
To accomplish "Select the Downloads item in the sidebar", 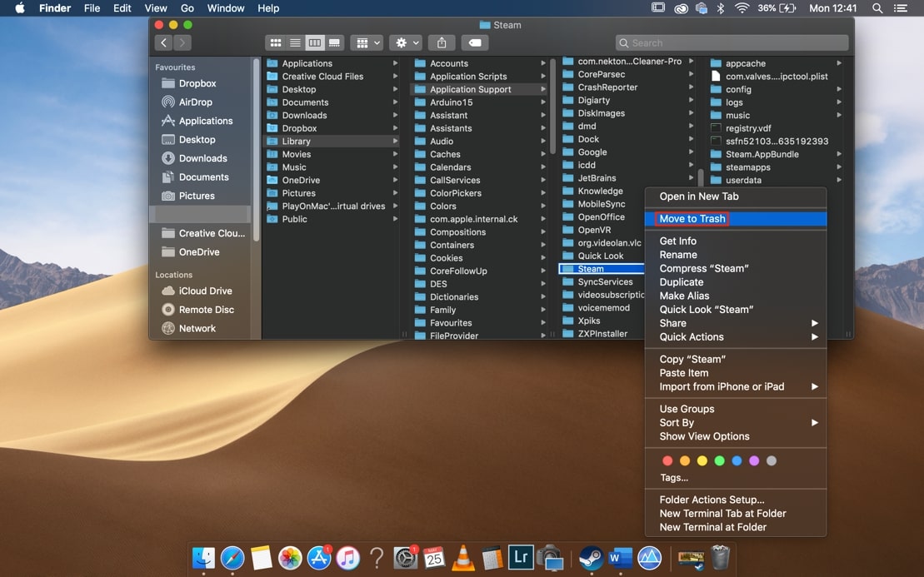I will pos(201,157).
